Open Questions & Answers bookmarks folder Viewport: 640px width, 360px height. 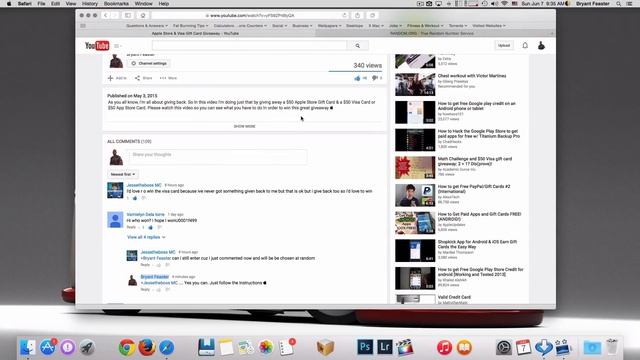pyautogui.click(x=147, y=26)
